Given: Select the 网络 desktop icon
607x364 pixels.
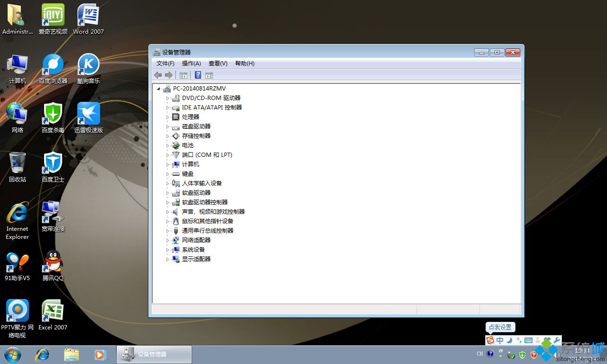Looking at the screenshot, I should tap(18, 118).
